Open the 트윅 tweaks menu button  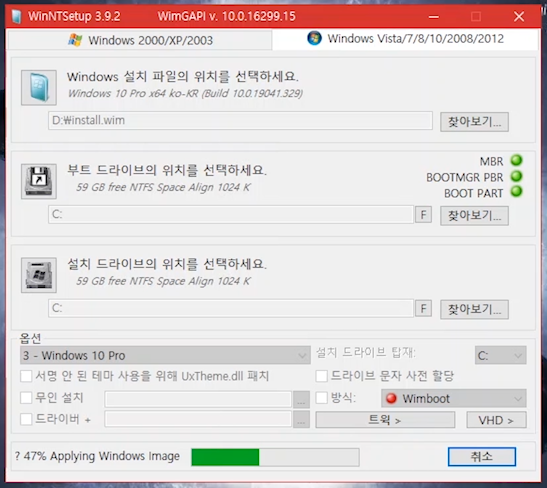[385, 420]
